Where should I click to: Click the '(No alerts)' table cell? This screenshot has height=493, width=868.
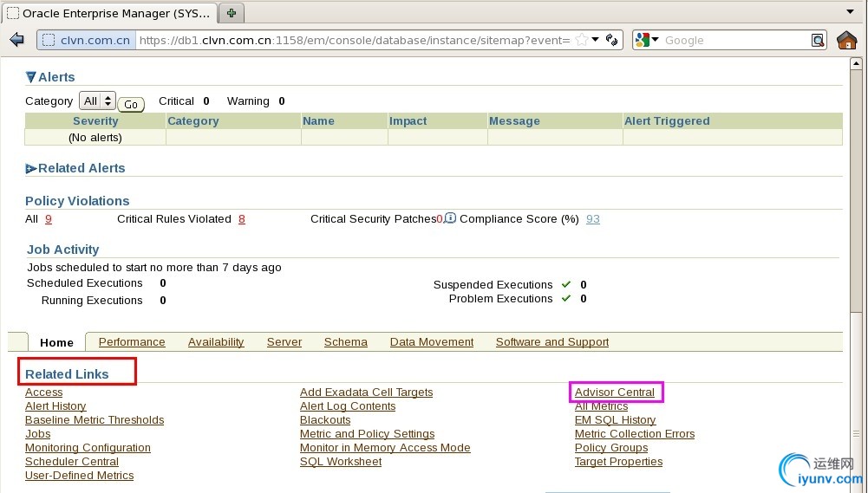95,137
